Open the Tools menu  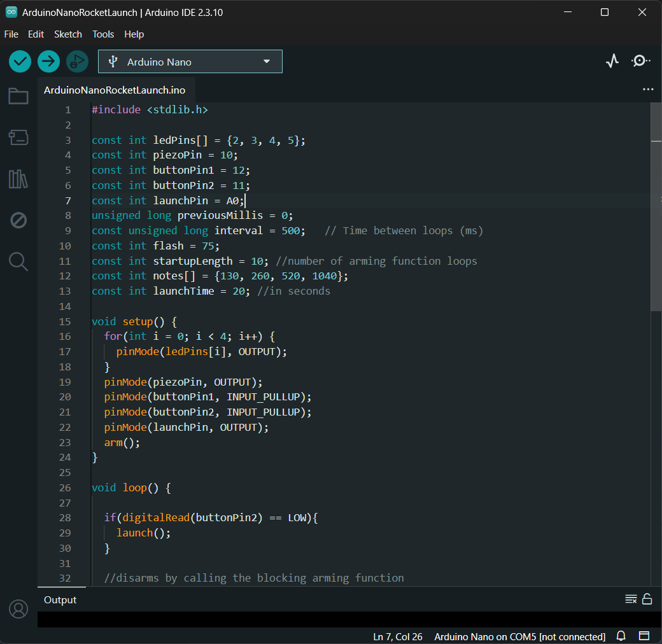[103, 34]
